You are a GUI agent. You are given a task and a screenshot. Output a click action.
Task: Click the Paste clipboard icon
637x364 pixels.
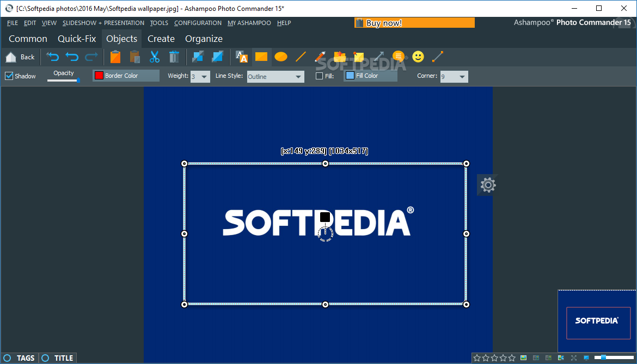(135, 57)
